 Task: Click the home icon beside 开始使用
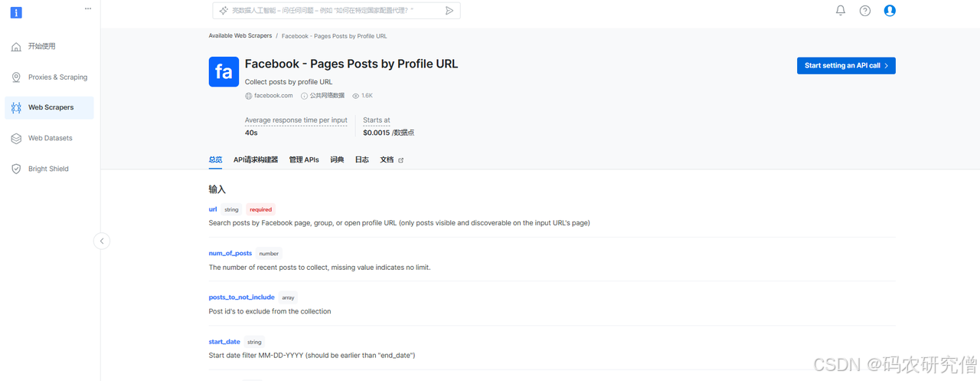(x=16, y=47)
